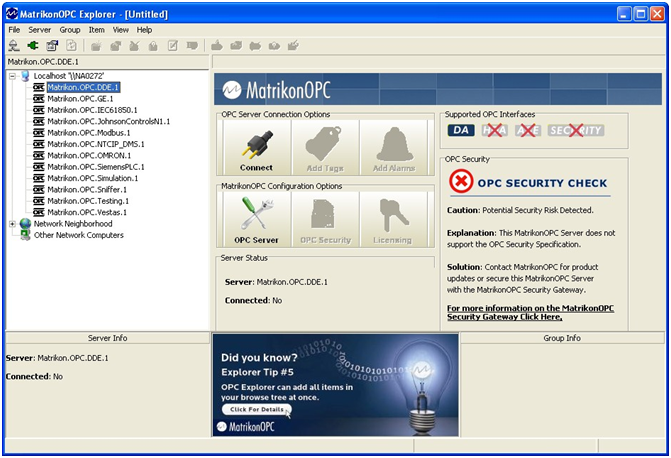The width and height of the screenshot is (671, 458).
Task: Click the Other Network Computers label
Action: click(79, 235)
